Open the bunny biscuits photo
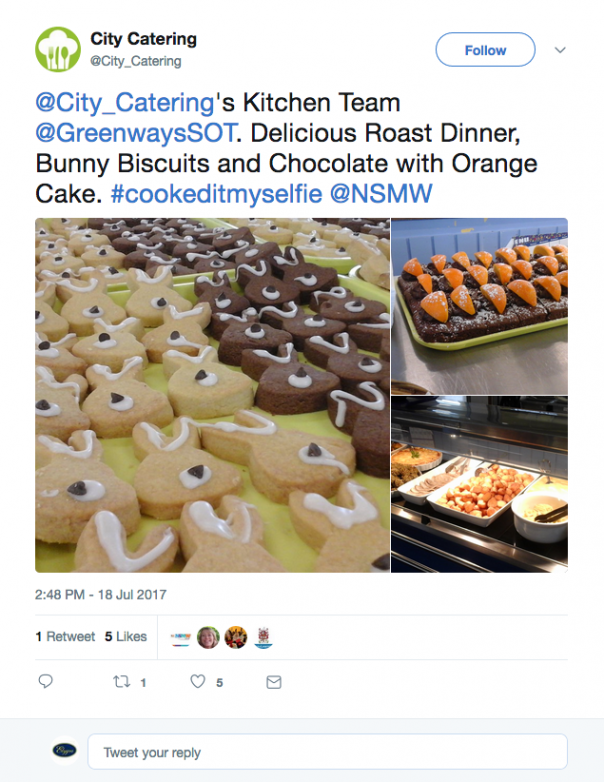 pyautogui.click(x=212, y=395)
